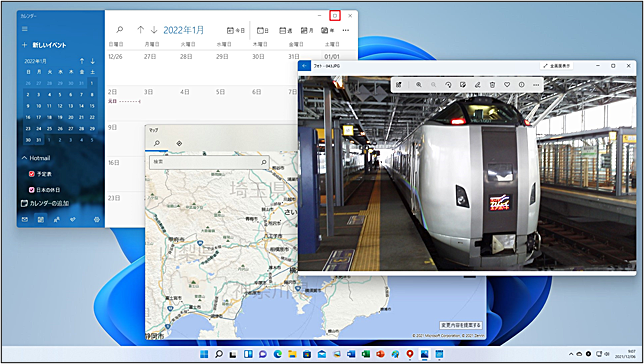
Task: Open the Windows Start button on taskbar
Action: tap(204, 354)
